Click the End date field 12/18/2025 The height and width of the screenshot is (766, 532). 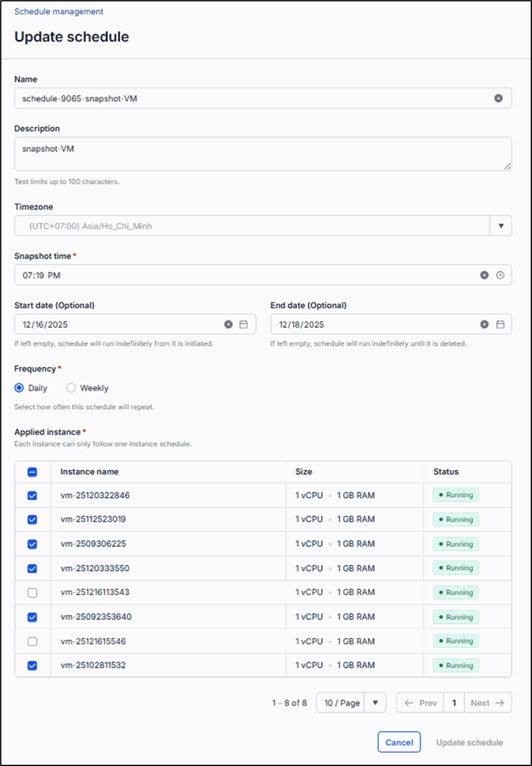391,324
